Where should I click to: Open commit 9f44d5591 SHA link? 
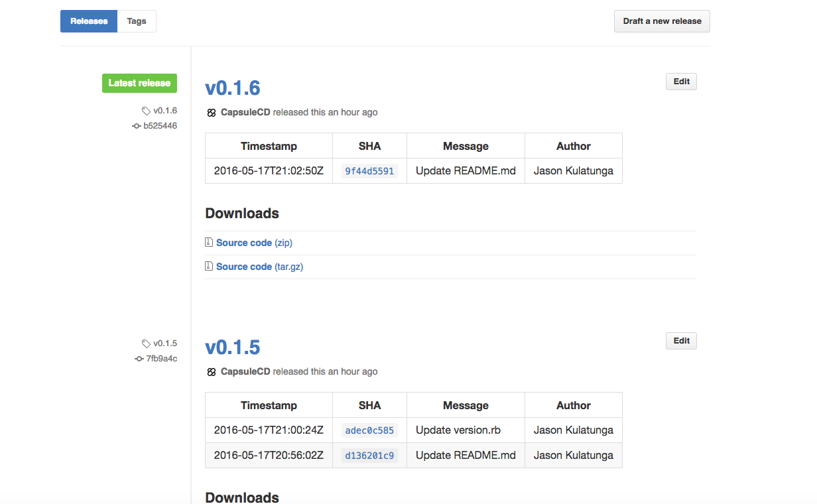369,171
